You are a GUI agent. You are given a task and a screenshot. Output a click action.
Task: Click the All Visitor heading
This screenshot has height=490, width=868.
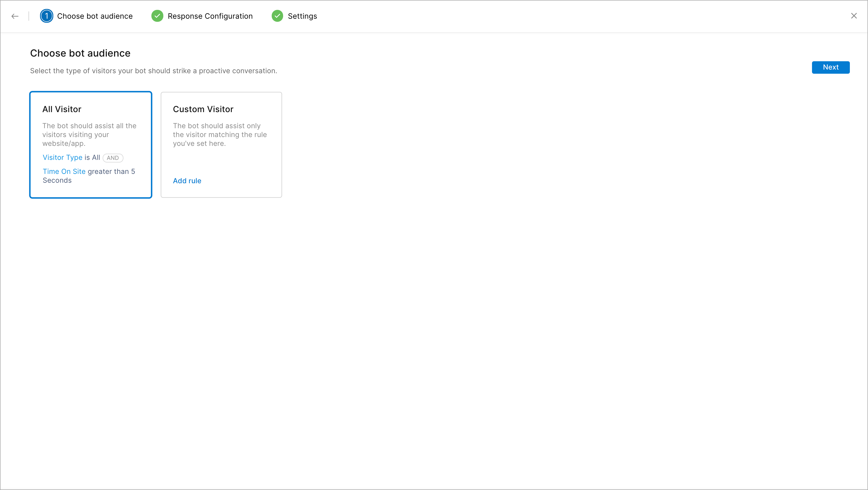pos(62,109)
